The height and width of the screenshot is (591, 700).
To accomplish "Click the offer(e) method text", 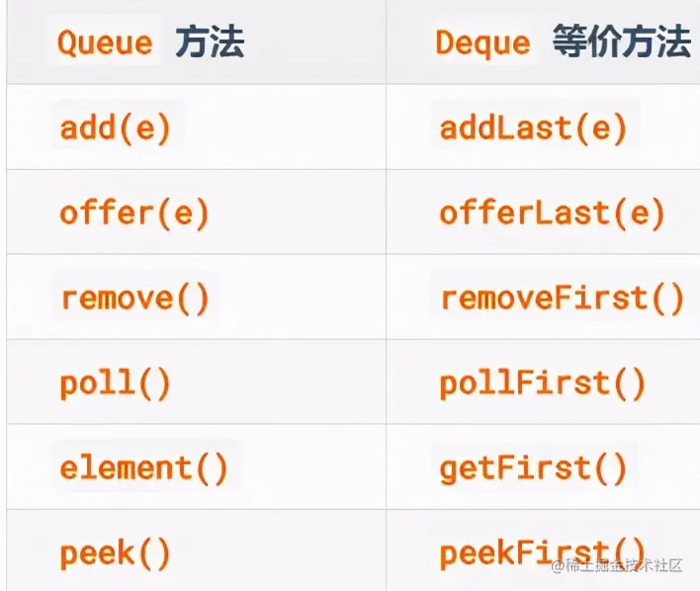I will point(133,213).
